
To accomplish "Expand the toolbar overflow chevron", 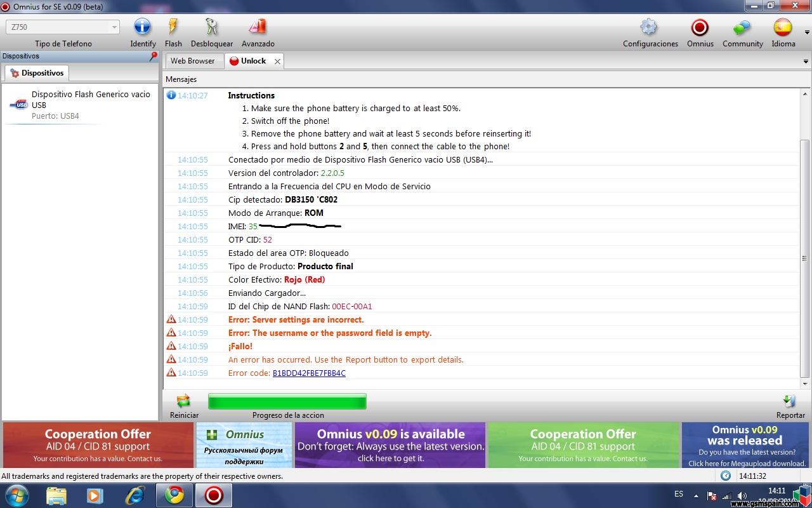I will point(807,32).
